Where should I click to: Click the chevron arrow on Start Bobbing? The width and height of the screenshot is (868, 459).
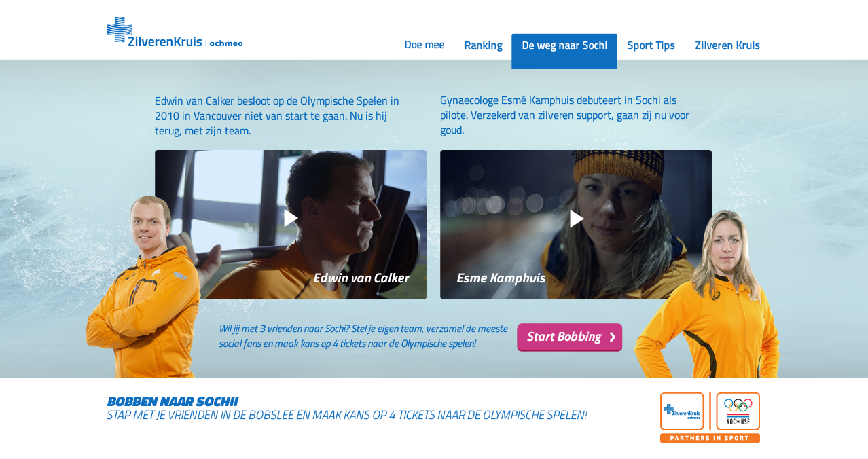(x=613, y=337)
